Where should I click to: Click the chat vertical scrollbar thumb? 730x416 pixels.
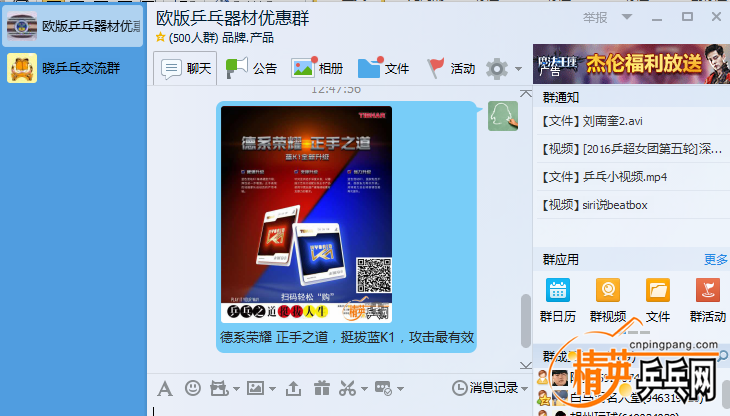click(x=526, y=321)
